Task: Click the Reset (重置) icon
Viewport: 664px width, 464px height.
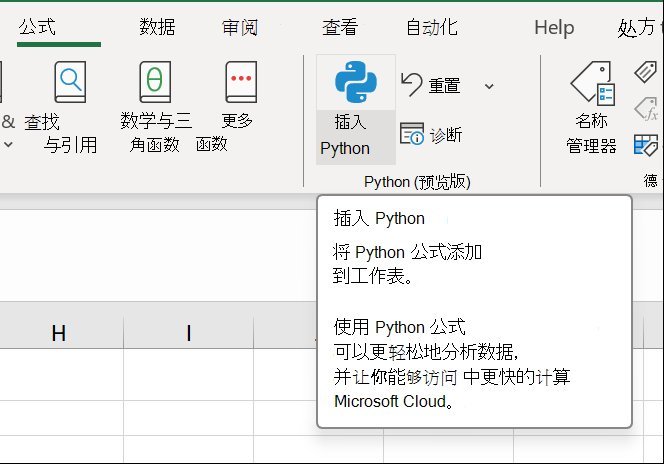Action: tap(411, 85)
